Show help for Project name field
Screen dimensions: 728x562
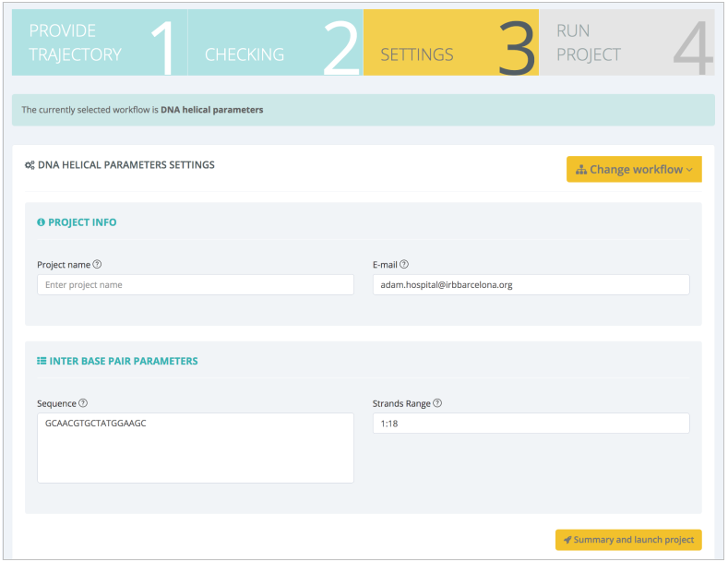click(x=97, y=265)
